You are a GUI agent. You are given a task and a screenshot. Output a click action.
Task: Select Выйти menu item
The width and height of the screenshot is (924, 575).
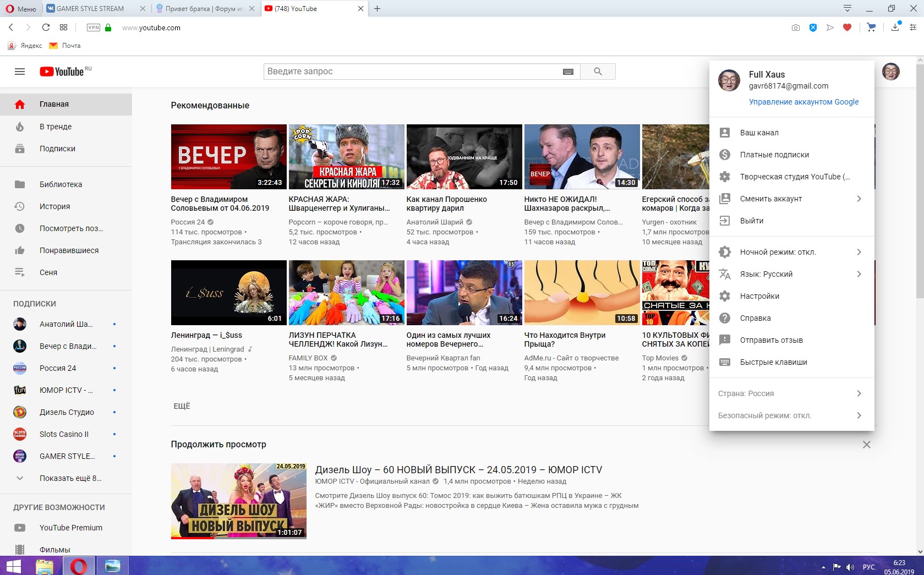pyautogui.click(x=792, y=221)
